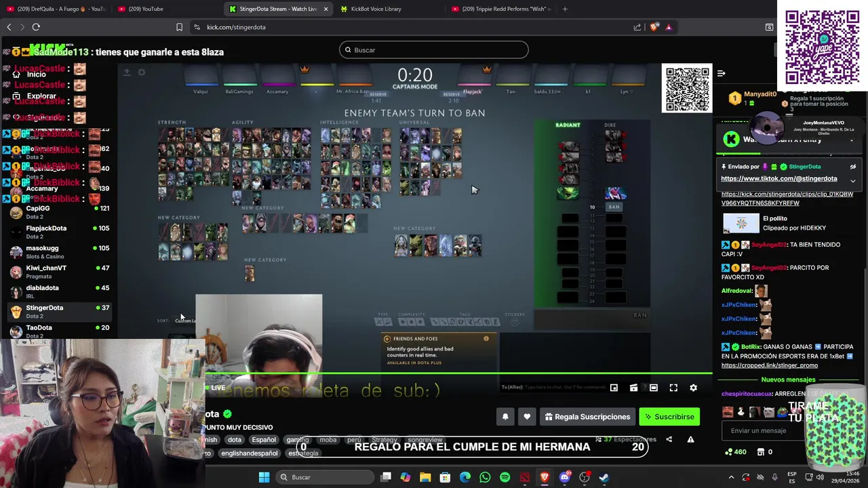Click the Regala Suscripciones button
The width and height of the screenshot is (868, 488).
pyautogui.click(x=587, y=417)
